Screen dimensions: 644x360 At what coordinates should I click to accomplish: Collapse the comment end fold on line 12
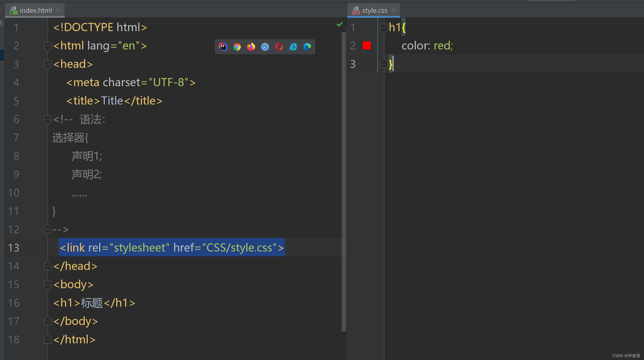coord(48,229)
